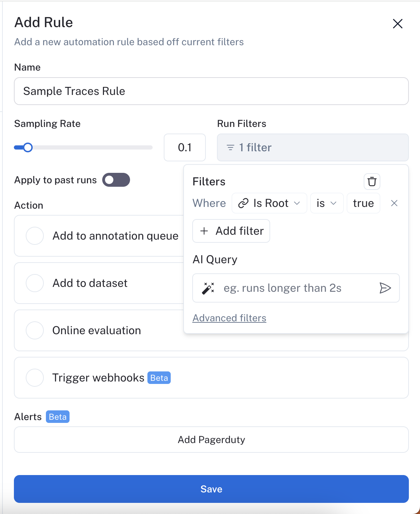Open the true value selector
This screenshot has height=514, width=420.
pyautogui.click(x=363, y=203)
